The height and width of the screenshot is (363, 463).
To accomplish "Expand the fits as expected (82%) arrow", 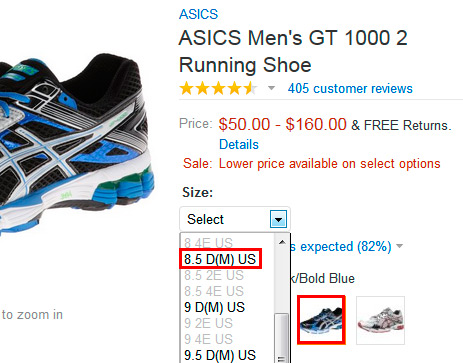I will pos(399,246).
